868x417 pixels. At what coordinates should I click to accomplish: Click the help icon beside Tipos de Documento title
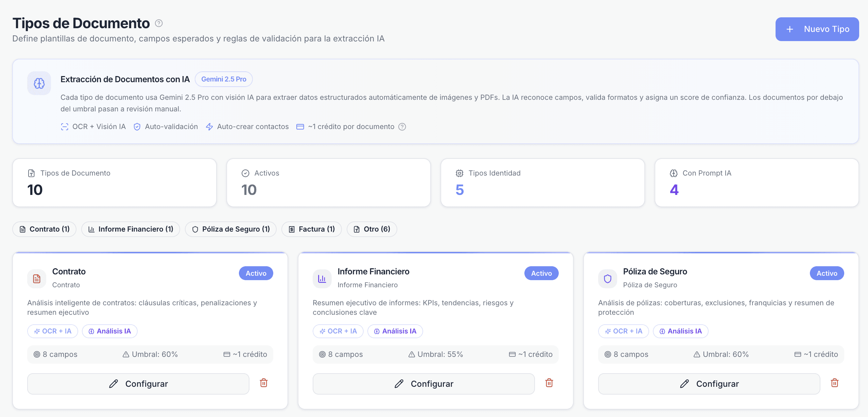(159, 23)
